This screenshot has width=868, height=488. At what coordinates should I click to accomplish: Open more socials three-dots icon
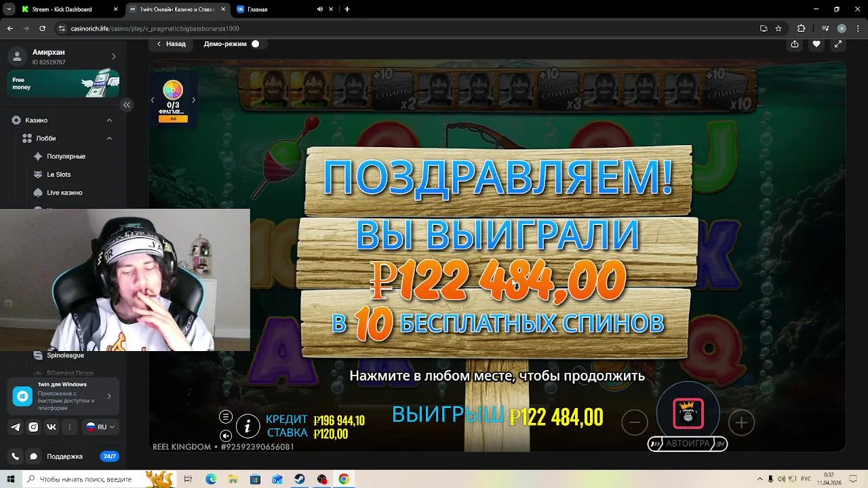tap(69, 427)
